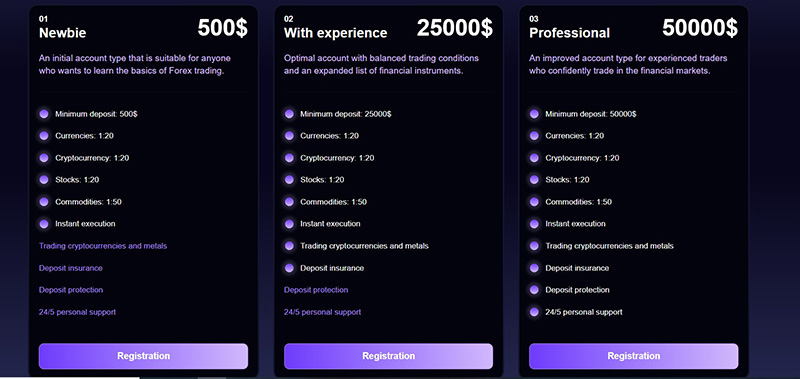Click Stocks bullet icon in Professional card
800x379 pixels.
pos(534,180)
